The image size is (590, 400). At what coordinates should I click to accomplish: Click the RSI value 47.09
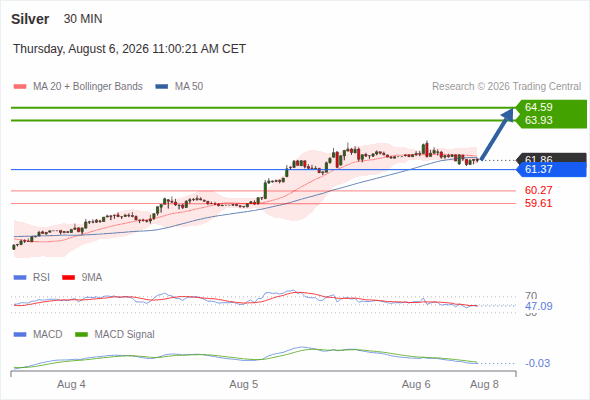(539, 306)
